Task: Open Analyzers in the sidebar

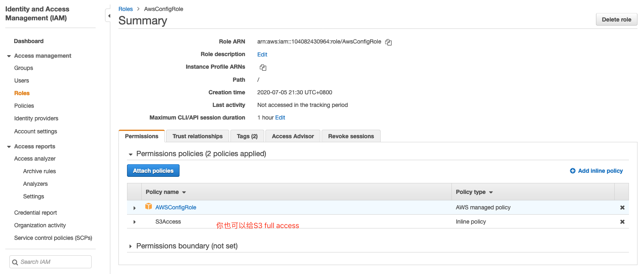Action: (x=35, y=184)
